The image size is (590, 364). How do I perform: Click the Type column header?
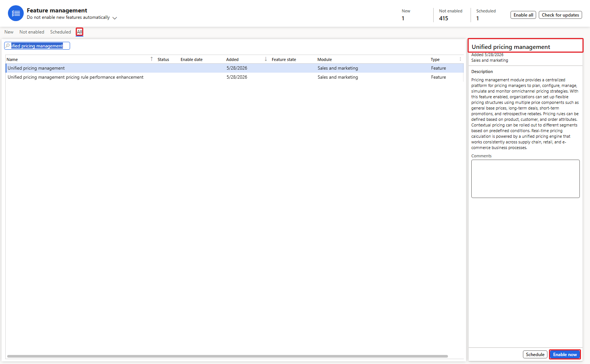click(435, 59)
